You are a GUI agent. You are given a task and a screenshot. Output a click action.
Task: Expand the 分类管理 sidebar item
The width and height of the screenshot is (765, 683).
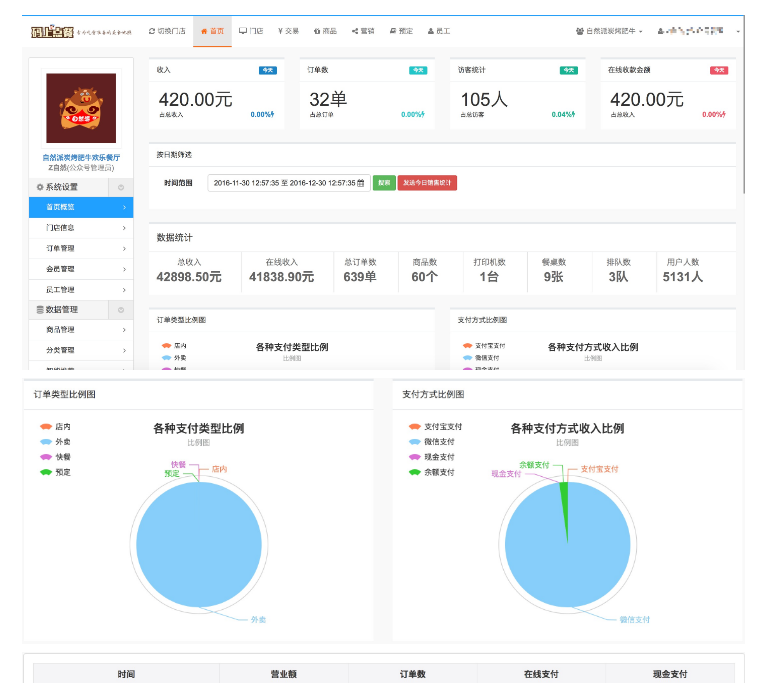tap(81, 350)
